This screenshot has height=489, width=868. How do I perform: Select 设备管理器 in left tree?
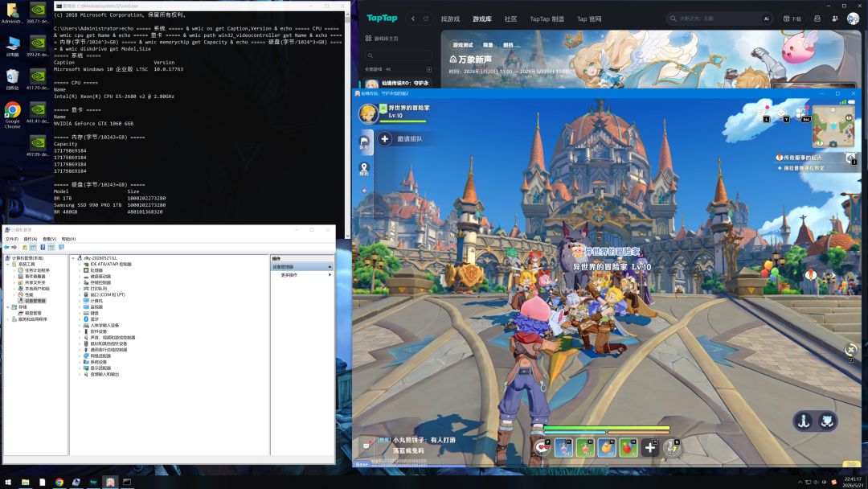coord(35,301)
